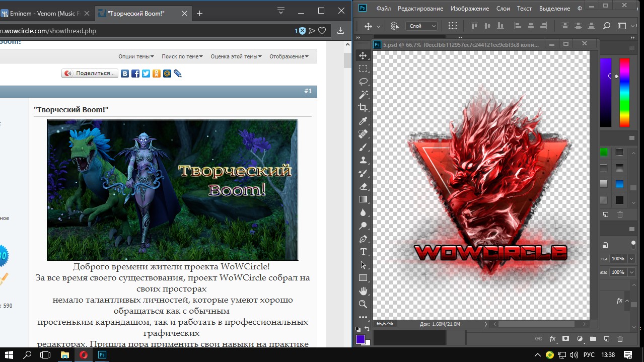This screenshot has width=644, height=362.
Task: Open 'Оценка этой темы' dropdown menu
Action: coord(236,56)
